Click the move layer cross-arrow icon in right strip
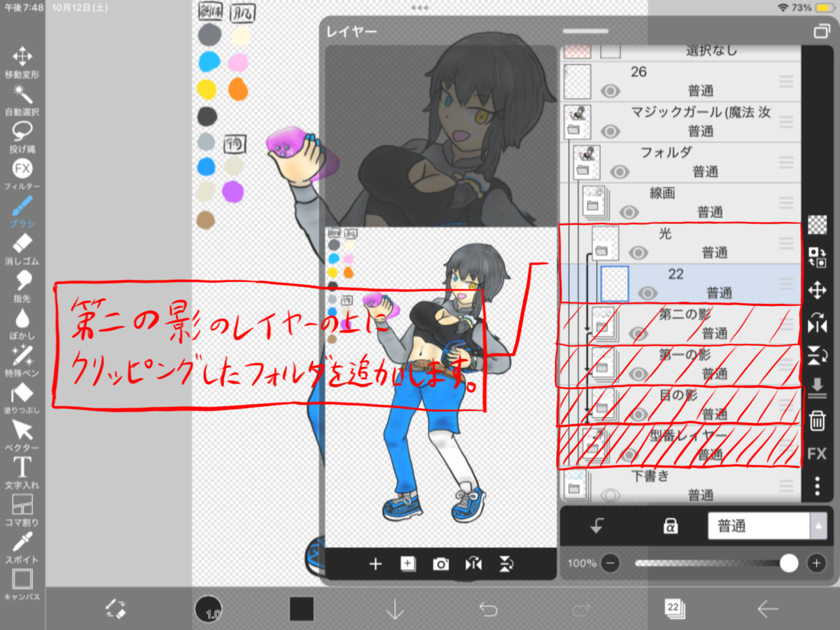840x630 pixels. (x=817, y=290)
